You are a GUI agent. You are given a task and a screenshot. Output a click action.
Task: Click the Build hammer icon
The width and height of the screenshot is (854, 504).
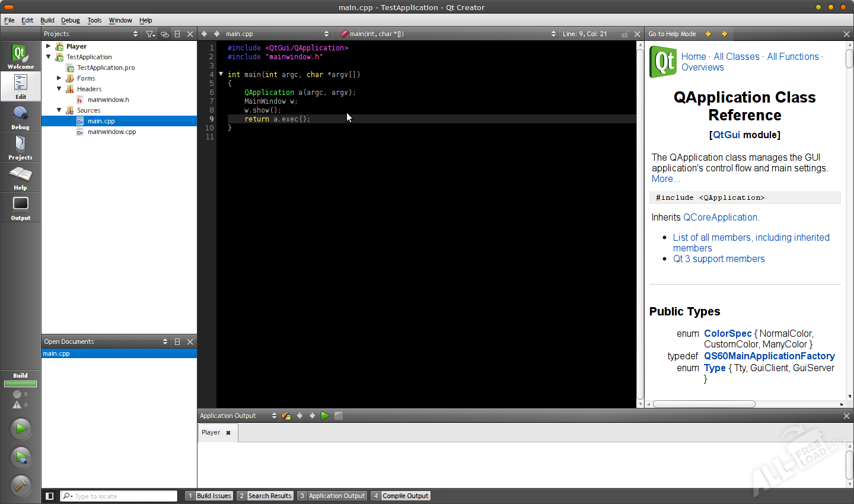pyautogui.click(x=21, y=486)
